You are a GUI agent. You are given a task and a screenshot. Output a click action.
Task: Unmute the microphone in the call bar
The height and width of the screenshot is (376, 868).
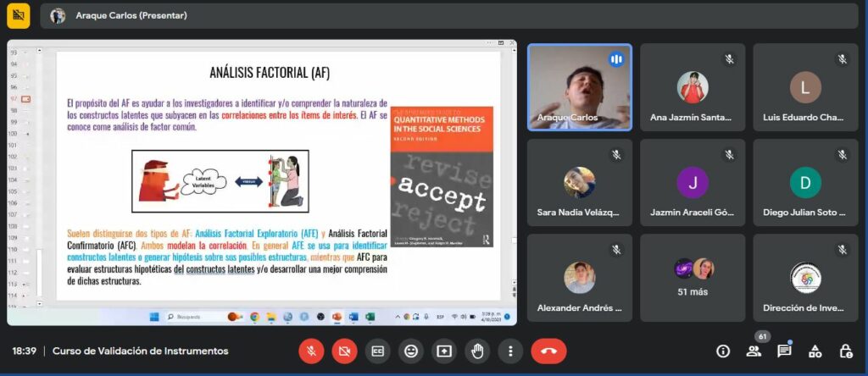(x=311, y=351)
